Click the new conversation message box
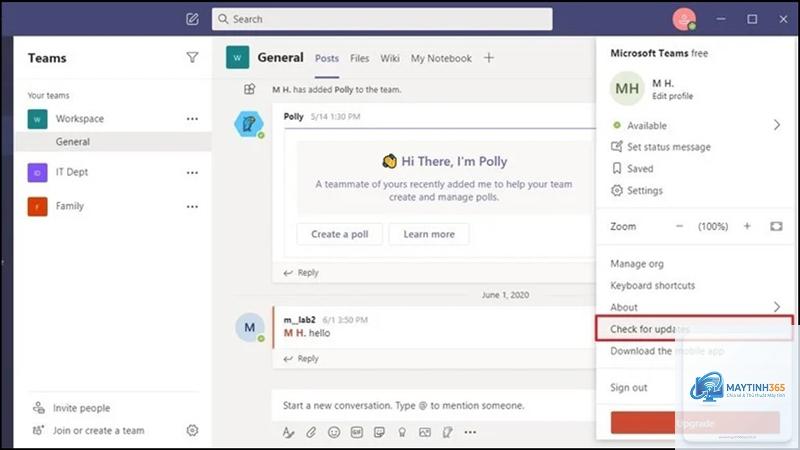 pyautogui.click(x=434, y=406)
